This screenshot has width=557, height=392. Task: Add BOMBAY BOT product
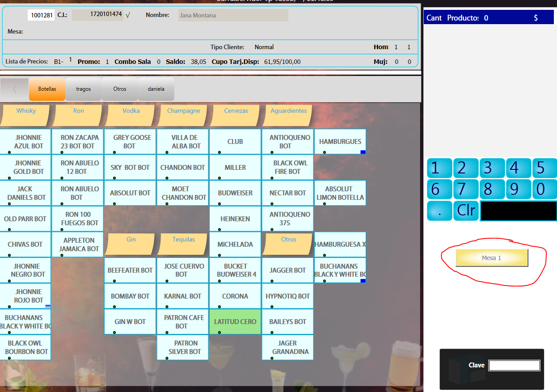tap(130, 296)
